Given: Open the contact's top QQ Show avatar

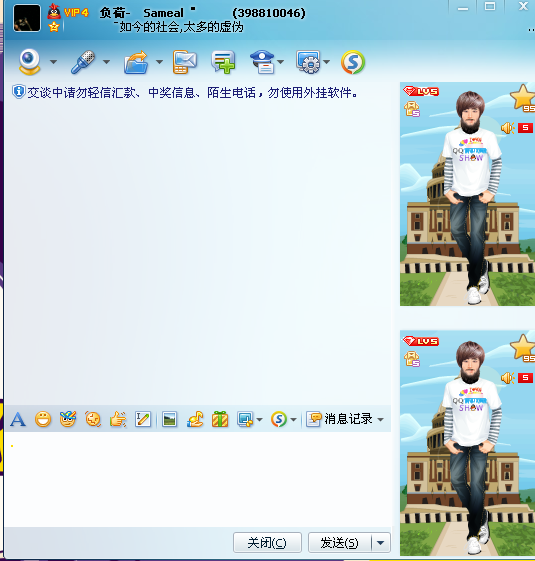Looking at the screenshot, I should [x=467, y=194].
